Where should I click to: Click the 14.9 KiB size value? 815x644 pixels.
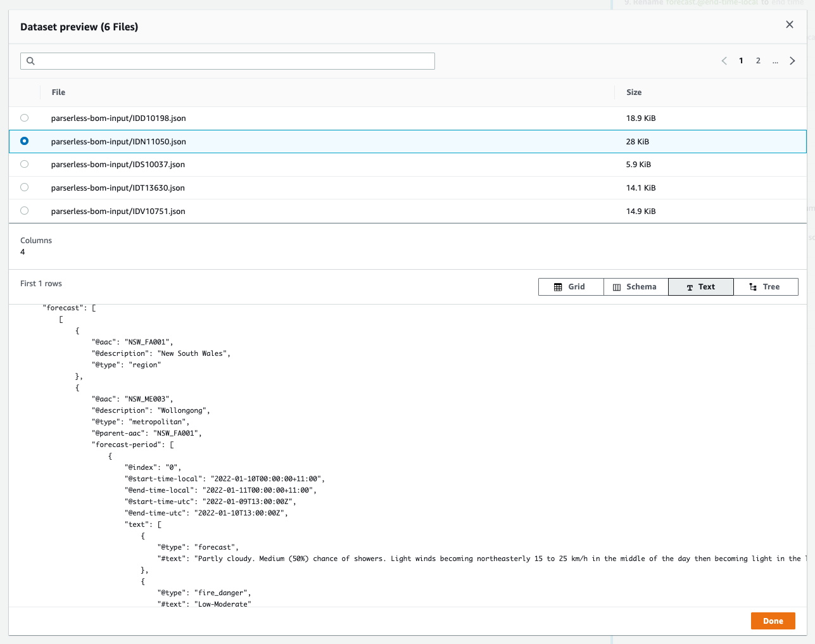coord(641,212)
